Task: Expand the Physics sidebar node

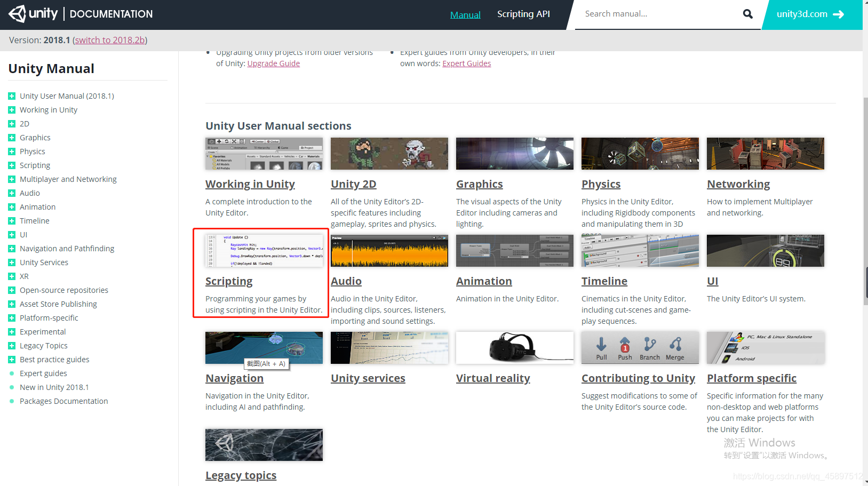Action: tap(12, 152)
